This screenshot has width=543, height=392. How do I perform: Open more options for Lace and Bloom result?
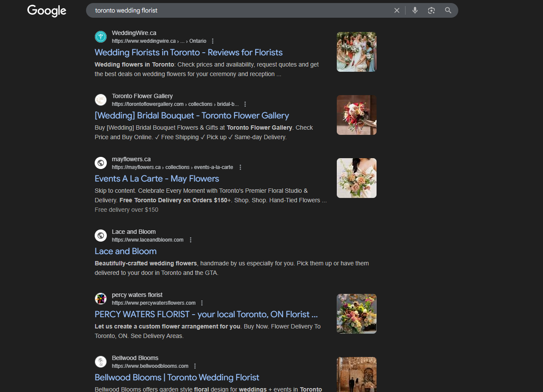tap(191, 240)
